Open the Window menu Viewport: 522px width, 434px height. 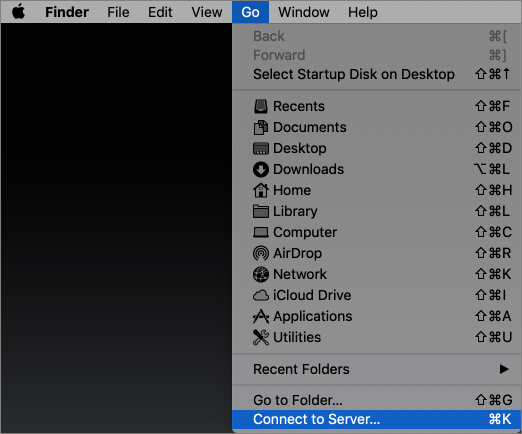(304, 12)
